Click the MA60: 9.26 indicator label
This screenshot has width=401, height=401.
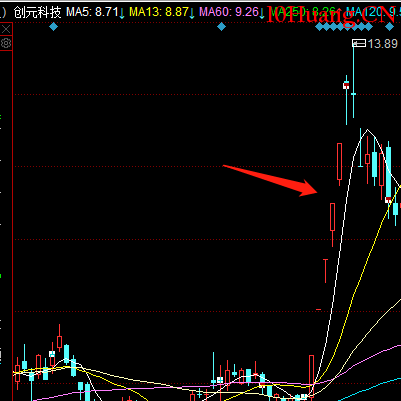[229, 12]
